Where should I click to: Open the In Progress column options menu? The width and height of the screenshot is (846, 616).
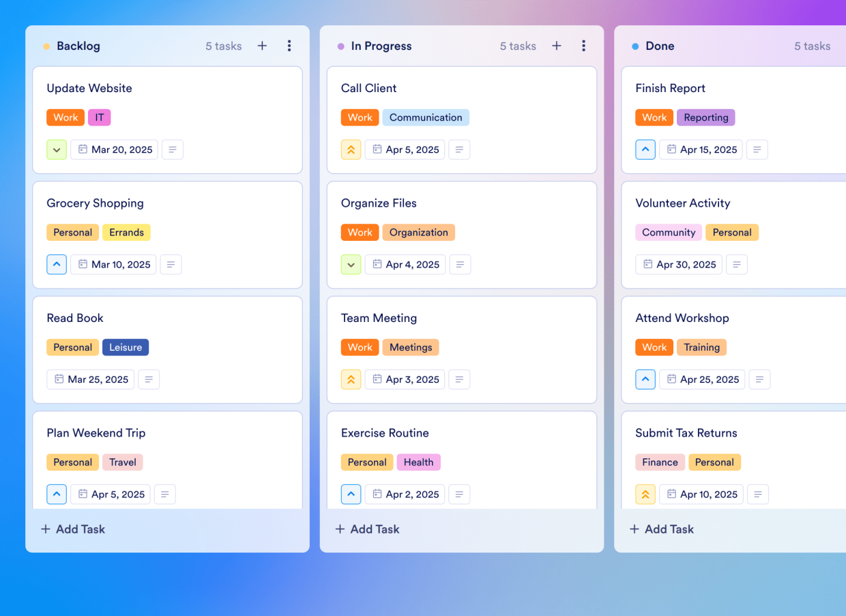(x=584, y=46)
